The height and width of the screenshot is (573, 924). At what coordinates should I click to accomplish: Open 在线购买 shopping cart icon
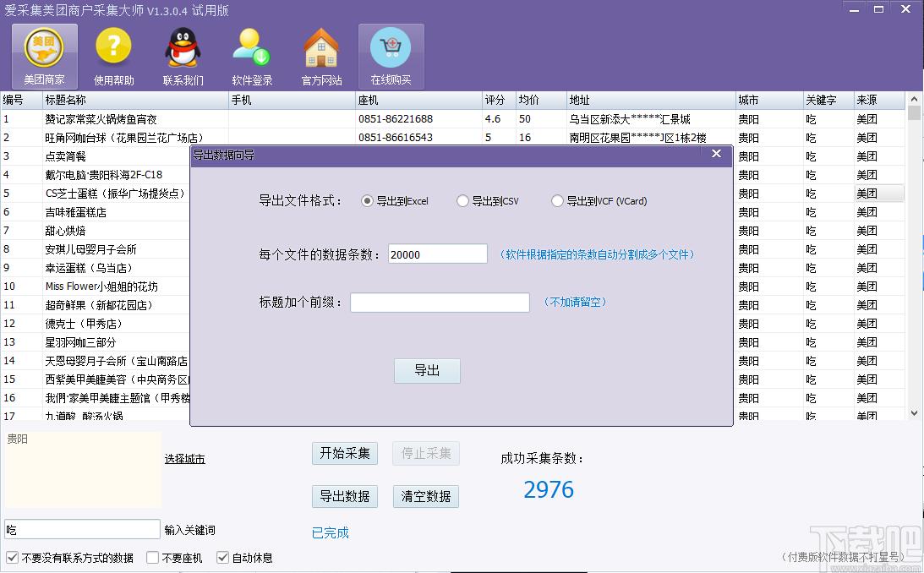click(x=391, y=57)
